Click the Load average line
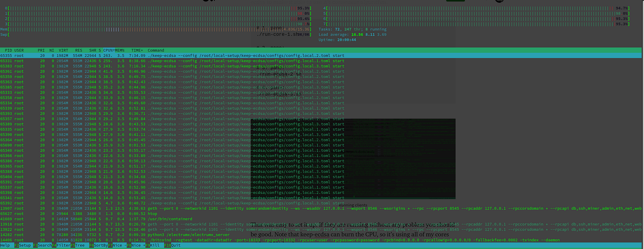The width and height of the screenshot is (644, 249). [x=352, y=35]
